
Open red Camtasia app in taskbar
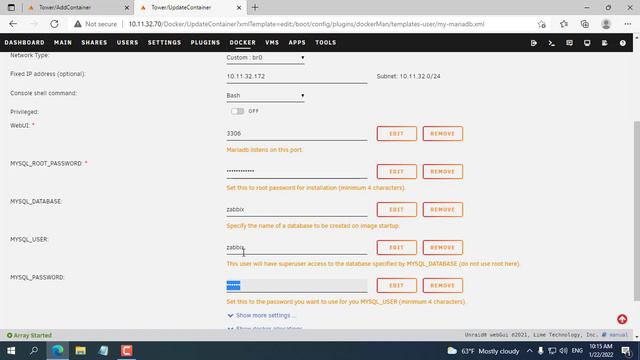click(127, 351)
